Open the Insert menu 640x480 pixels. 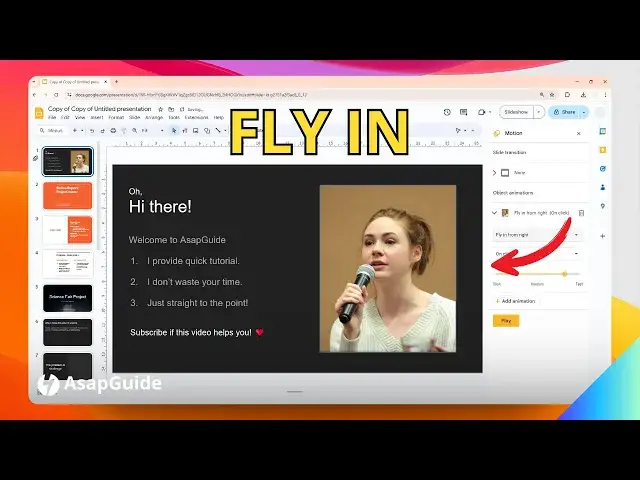point(96,117)
